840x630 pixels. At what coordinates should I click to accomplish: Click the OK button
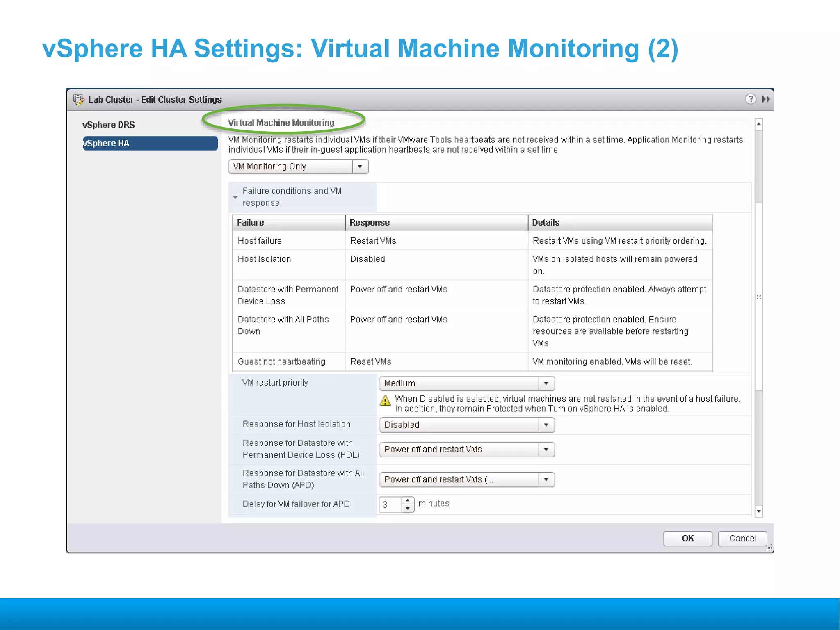click(688, 539)
